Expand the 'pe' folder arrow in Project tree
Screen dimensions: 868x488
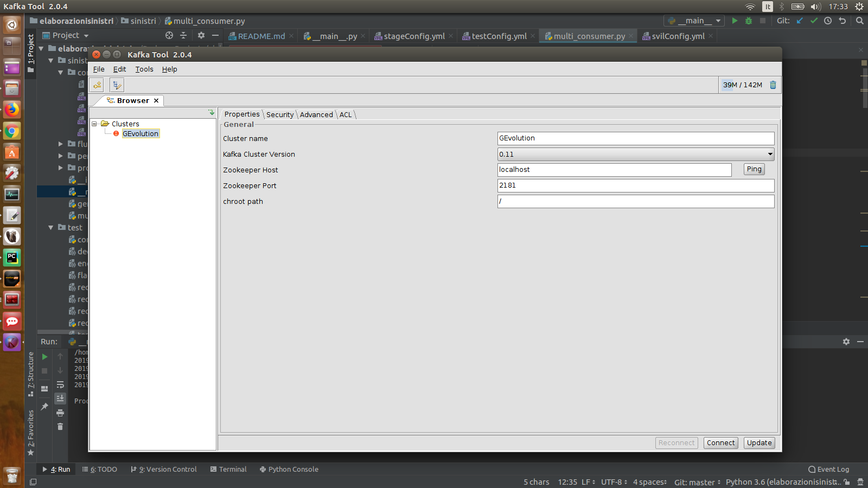61,156
